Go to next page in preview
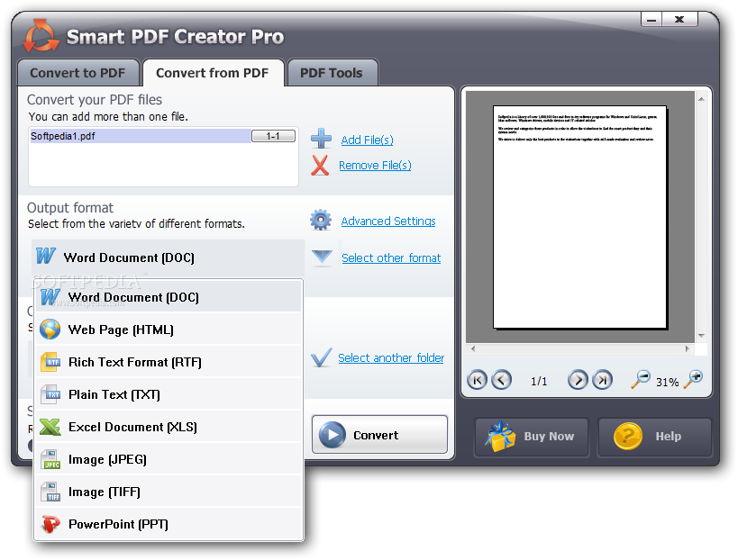Screen dimensions: 738x560 [x=578, y=379]
